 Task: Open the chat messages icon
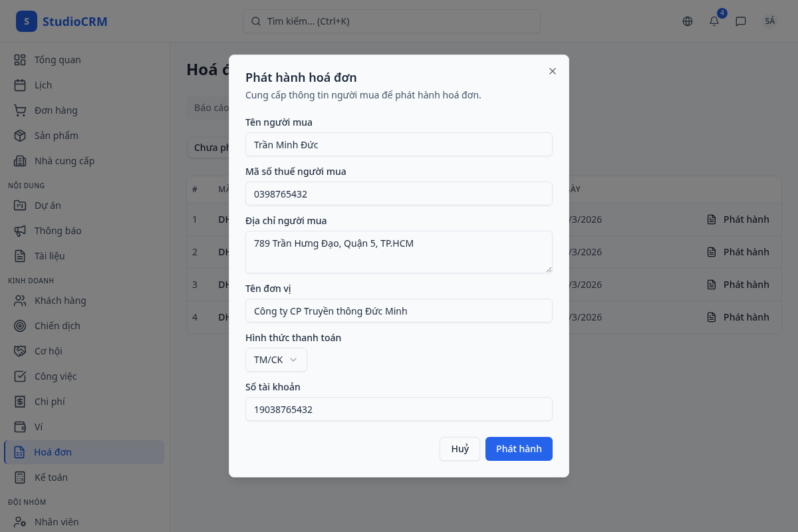point(741,21)
